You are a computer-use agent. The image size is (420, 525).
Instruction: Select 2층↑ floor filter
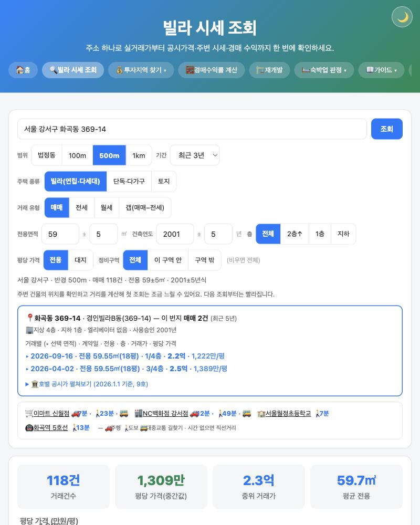[x=295, y=234]
